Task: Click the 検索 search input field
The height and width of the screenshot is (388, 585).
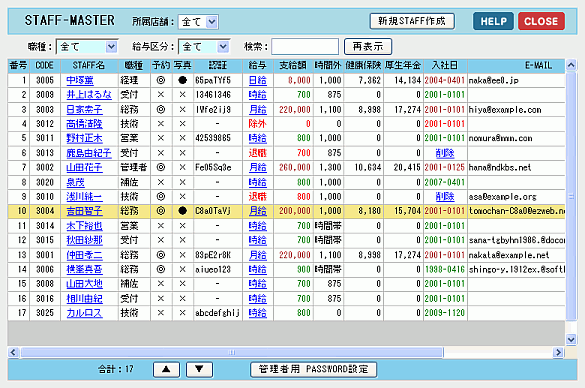Action: tap(305, 47)
